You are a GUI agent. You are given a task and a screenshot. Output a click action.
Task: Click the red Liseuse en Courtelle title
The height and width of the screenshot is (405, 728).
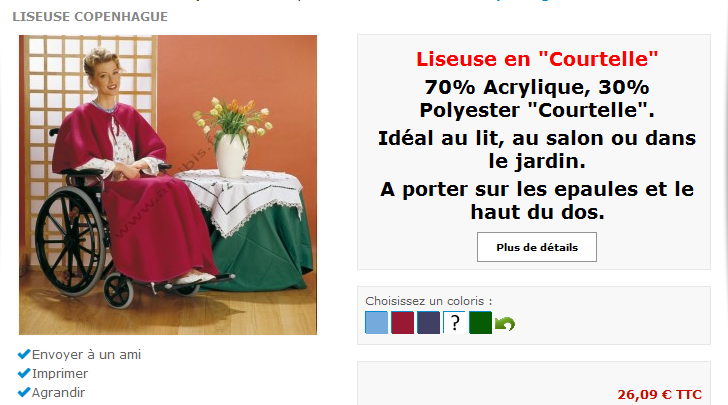pos(537,59)
